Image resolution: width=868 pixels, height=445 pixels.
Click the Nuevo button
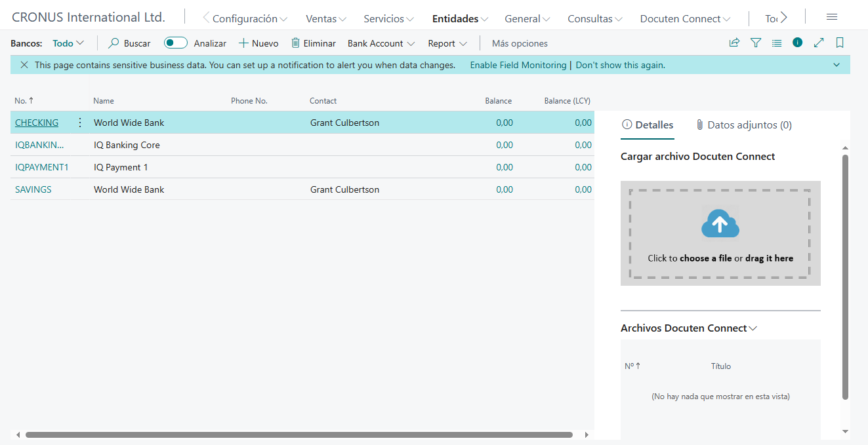point(258,43)
